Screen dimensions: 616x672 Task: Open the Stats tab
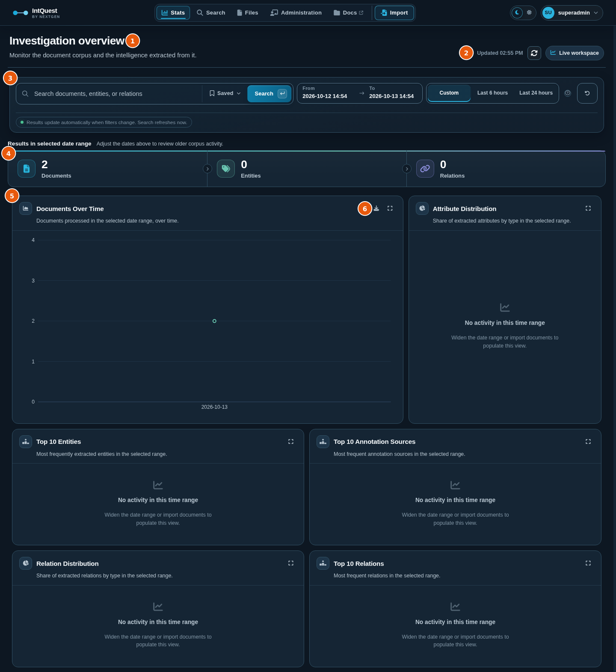[173, 13]
